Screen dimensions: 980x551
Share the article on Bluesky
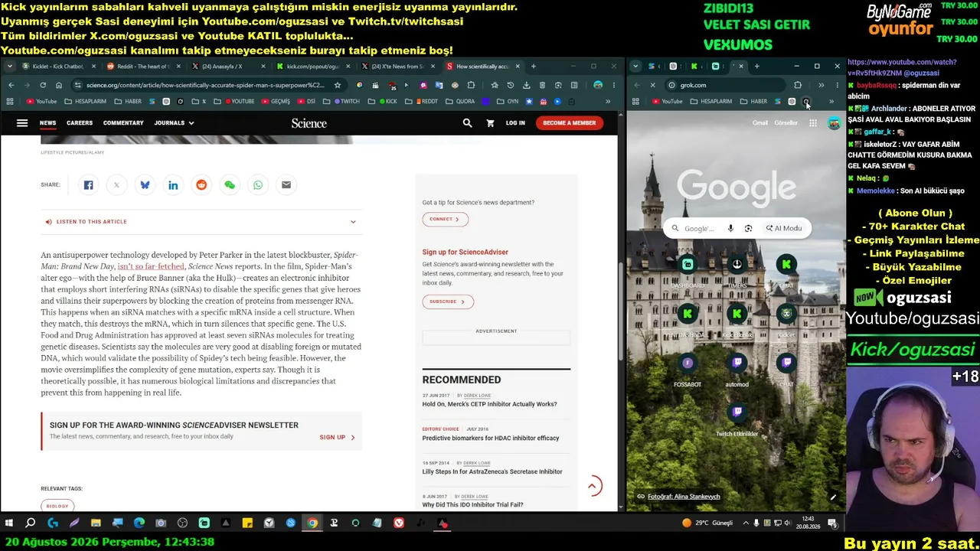[x=145, y=185]
